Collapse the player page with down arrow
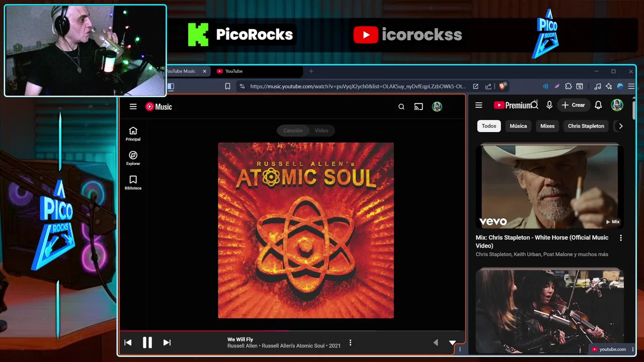Screen dimensions: 644x362 click(452, 342)
